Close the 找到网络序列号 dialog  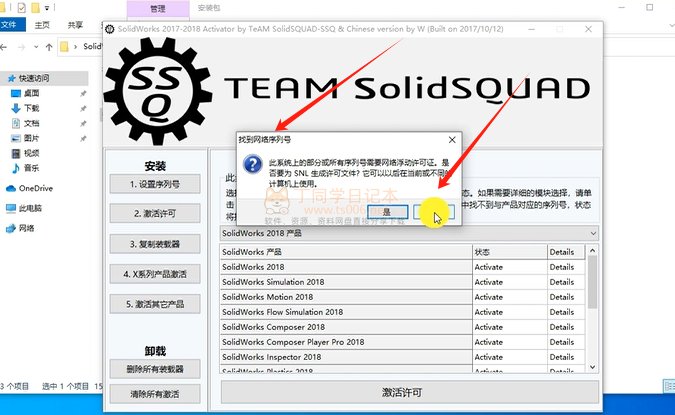coord(452,140)
